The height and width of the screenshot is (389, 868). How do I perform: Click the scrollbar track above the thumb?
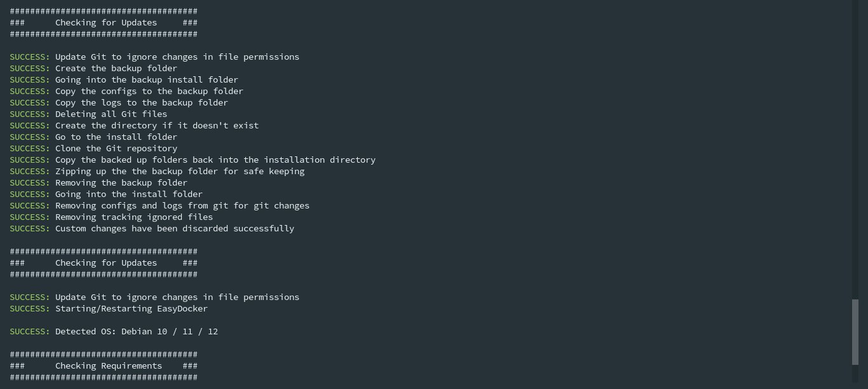tap(855, 149)
